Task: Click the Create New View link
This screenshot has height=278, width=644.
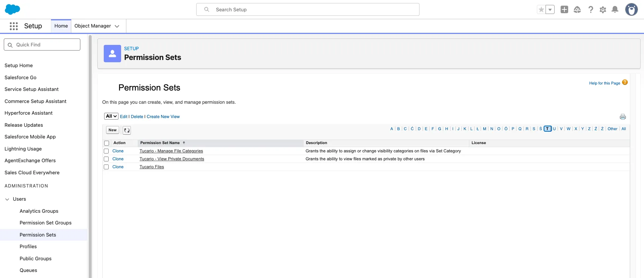Action: pos(163,117)
